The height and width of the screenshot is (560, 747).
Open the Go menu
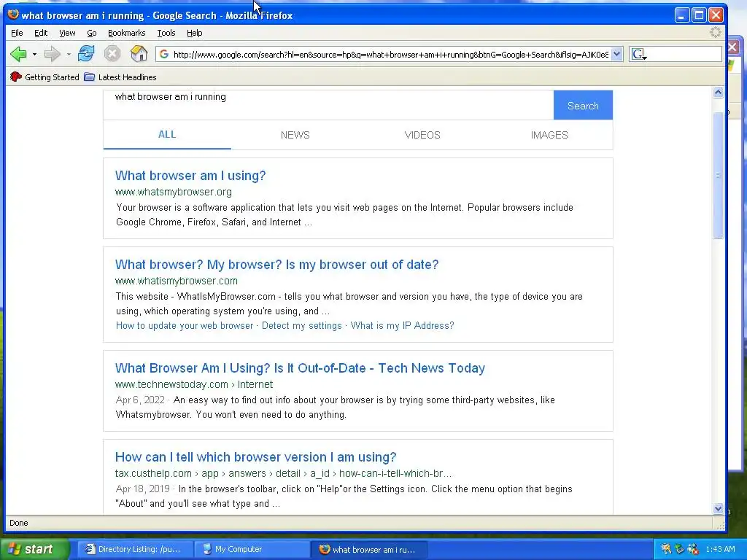click(92, 33)
